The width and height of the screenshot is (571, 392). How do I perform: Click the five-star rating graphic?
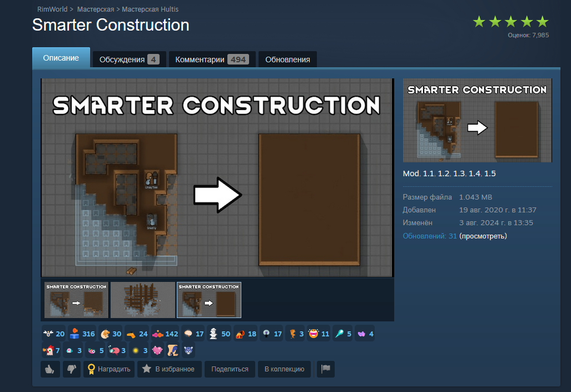[x=510, y=22]
